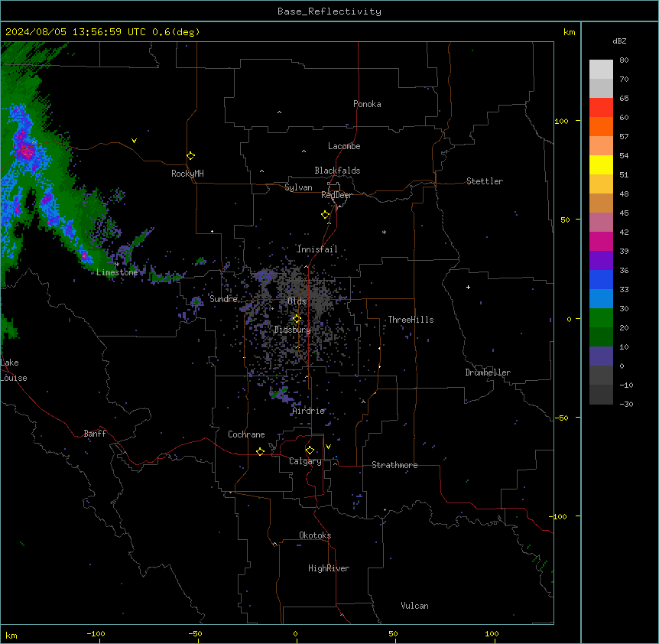Click the yellow diamond marker above Calgary label

310,450
